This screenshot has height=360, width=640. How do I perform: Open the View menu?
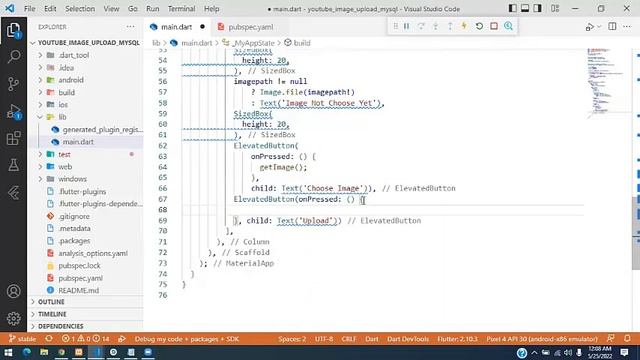[111, 9]
